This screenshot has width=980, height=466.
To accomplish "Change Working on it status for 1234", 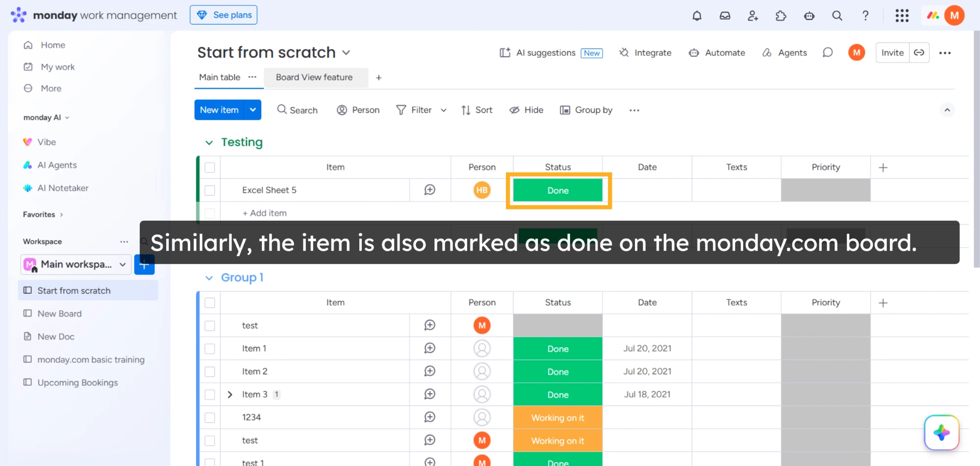I will [x=558, y=417].
